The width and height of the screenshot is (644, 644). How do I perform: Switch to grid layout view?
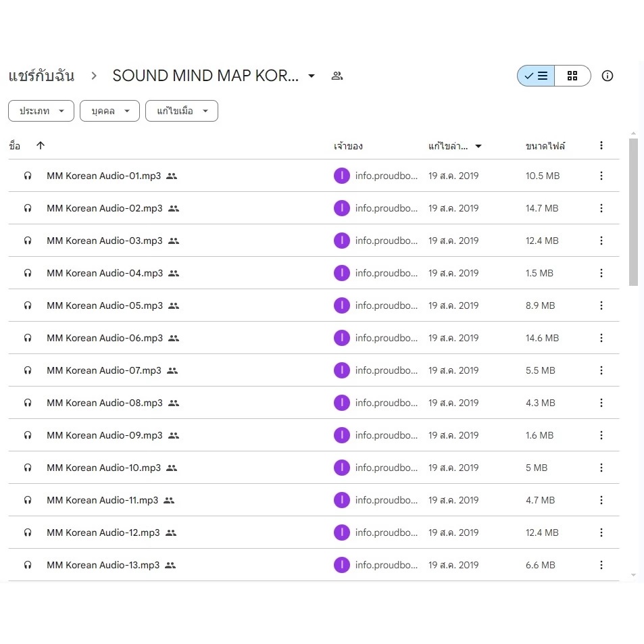pos(572,76)
